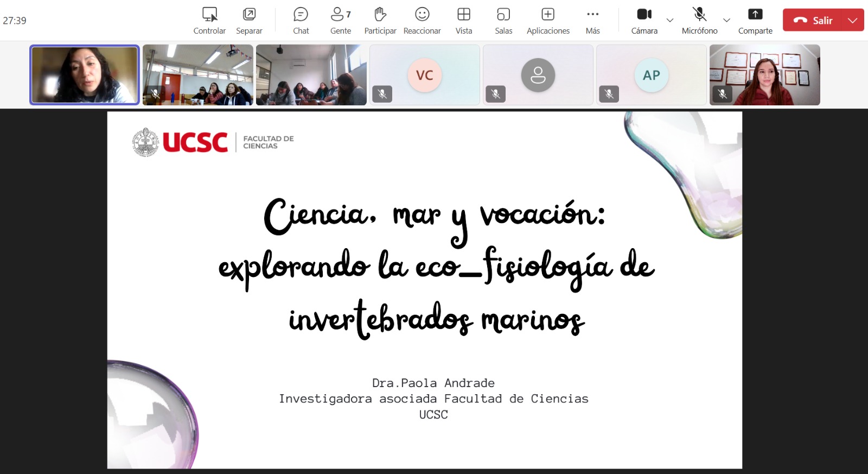This screenshot has width=868, height=474.
Task: Select the AP participant tile
Action: 652,75
